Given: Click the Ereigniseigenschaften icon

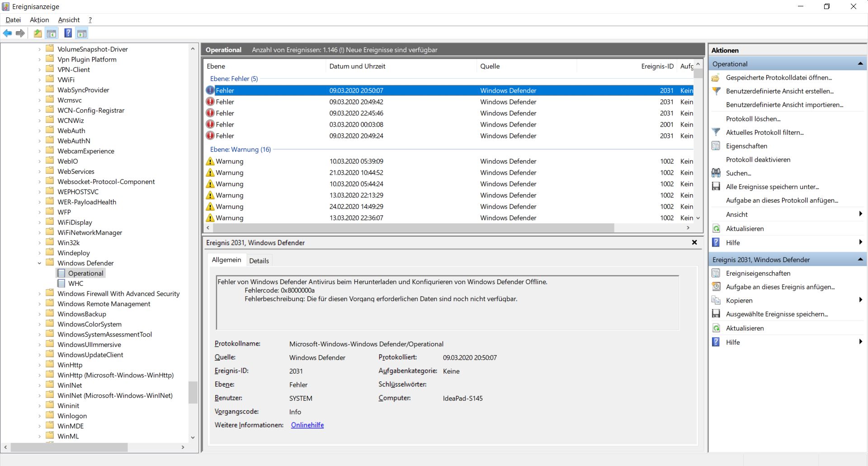Looking at the screenshot, I should pos(716,273).
